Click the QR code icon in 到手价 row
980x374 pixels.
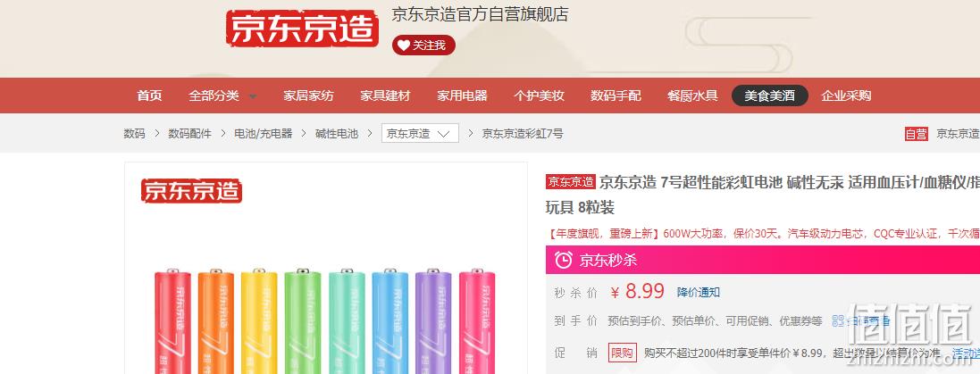838,321
